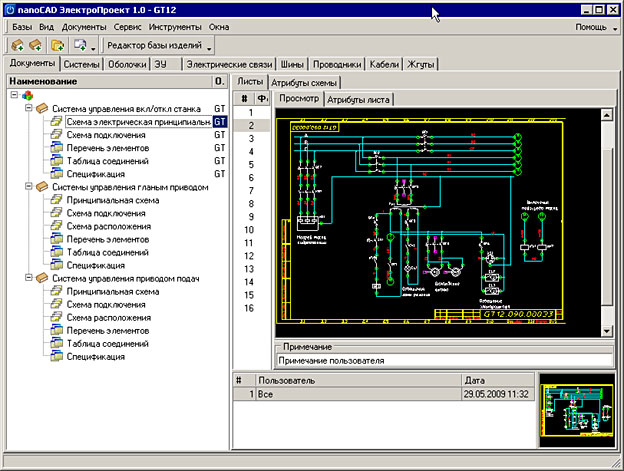Collapse the root project tree node
The image size is (624, 471).
(x=14, y=95)
